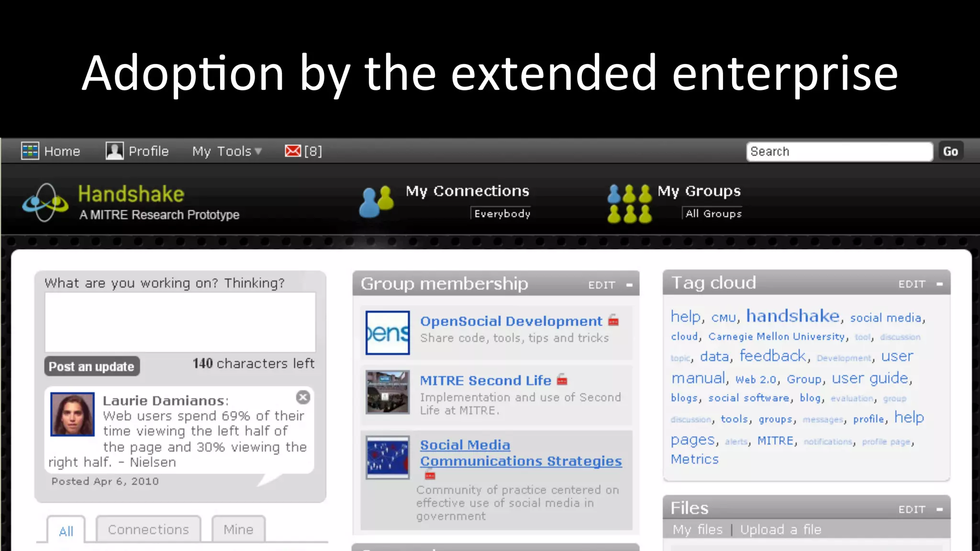Click Laurie Damianos profile photo
Image resolution: width=980 pixels, height=551 pixels.
click(x=73, y=414)
